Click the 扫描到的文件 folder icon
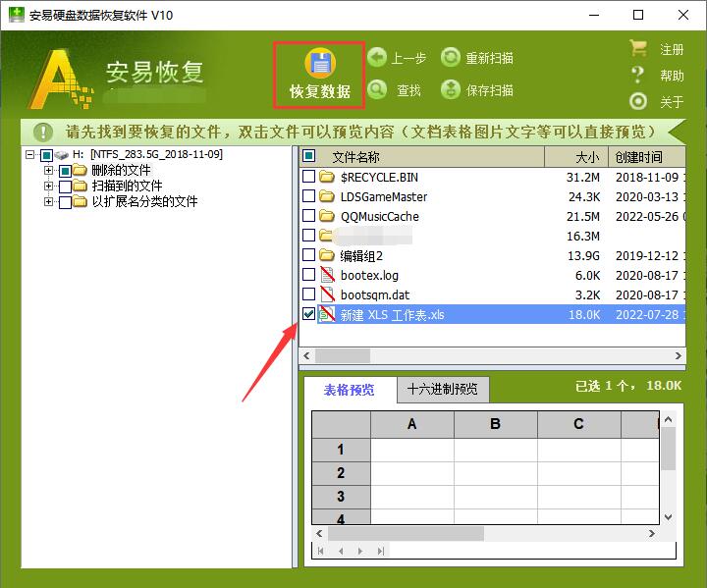The image size is (707, 588). click(x=80, y=186)
